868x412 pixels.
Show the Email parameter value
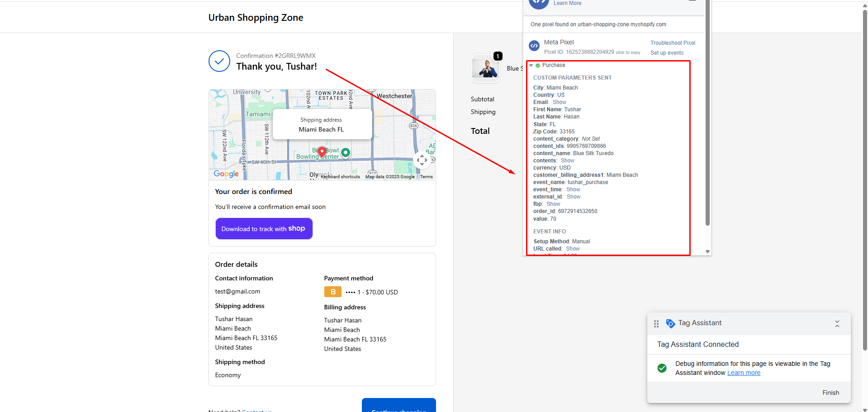(559, 102)
